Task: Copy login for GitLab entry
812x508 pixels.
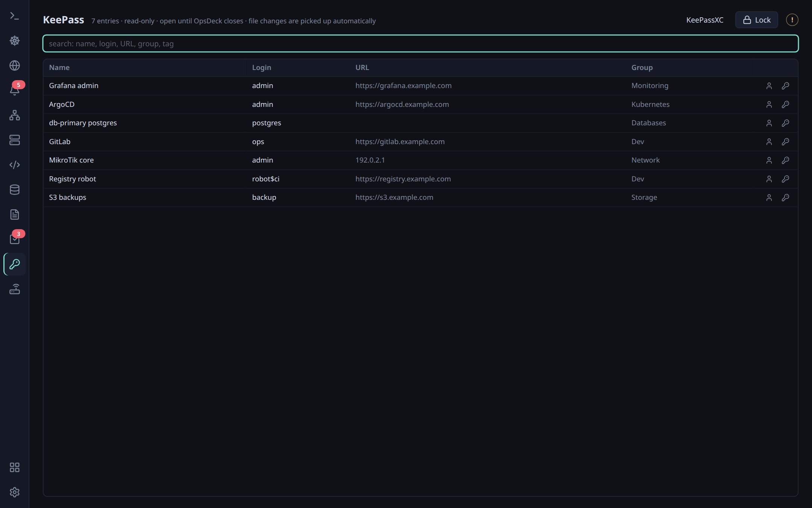Action: (x=769, y=141)
